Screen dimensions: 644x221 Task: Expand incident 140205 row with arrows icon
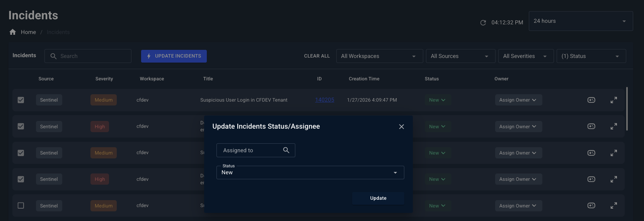tap(613, 100)
